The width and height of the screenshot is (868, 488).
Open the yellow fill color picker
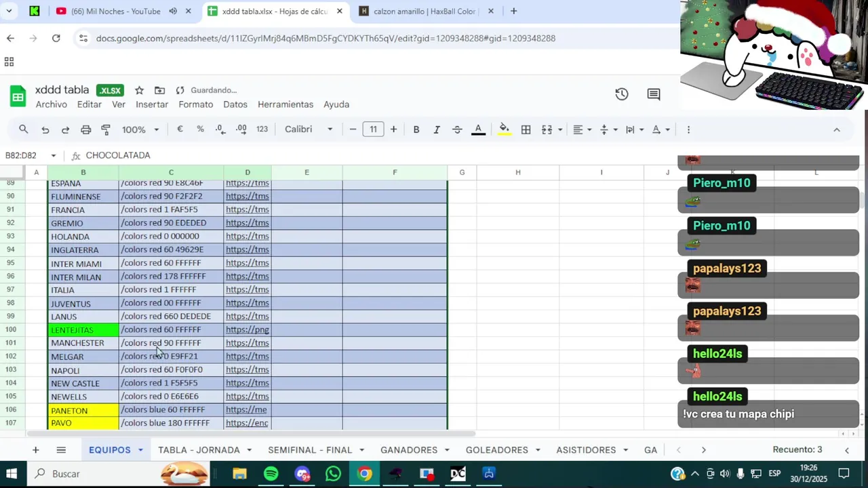pos(504,129)
